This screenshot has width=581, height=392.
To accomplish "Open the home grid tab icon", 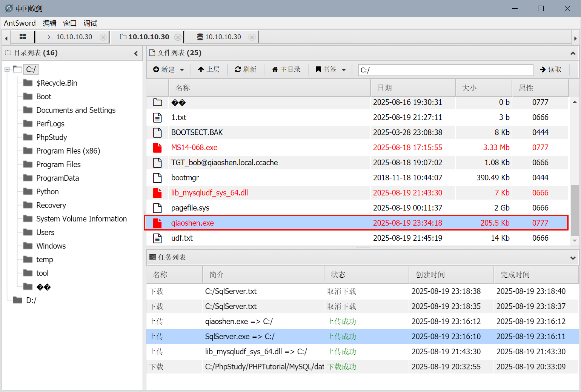I will pos(23,37).
